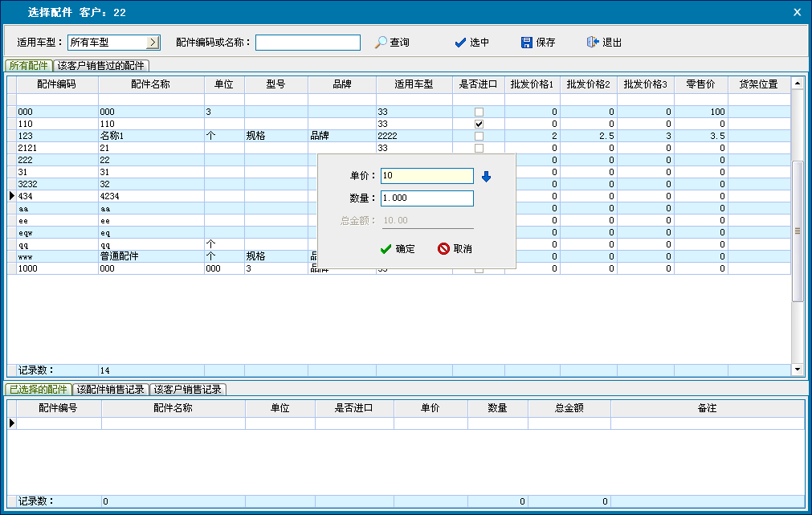812x515 pixels.
Task: Toggle 是否进口 checkbox for part 000
Action: click(x=479, y=112)
